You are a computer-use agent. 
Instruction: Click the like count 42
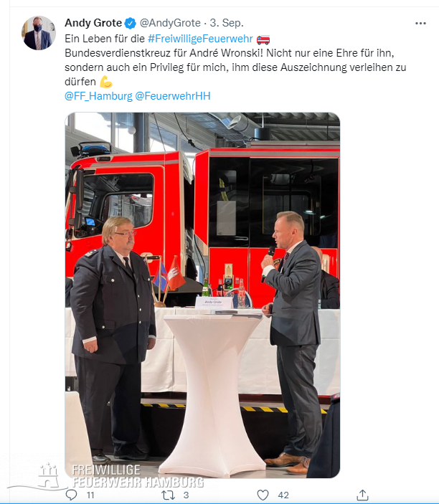(x=283, y=495)
